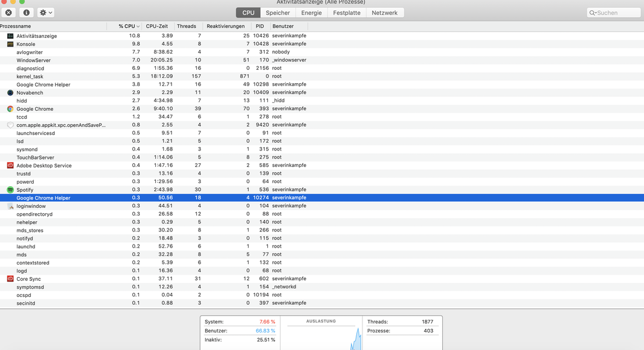Select the hidd process row
644x350 pixels.
click(x=322, y=101)
